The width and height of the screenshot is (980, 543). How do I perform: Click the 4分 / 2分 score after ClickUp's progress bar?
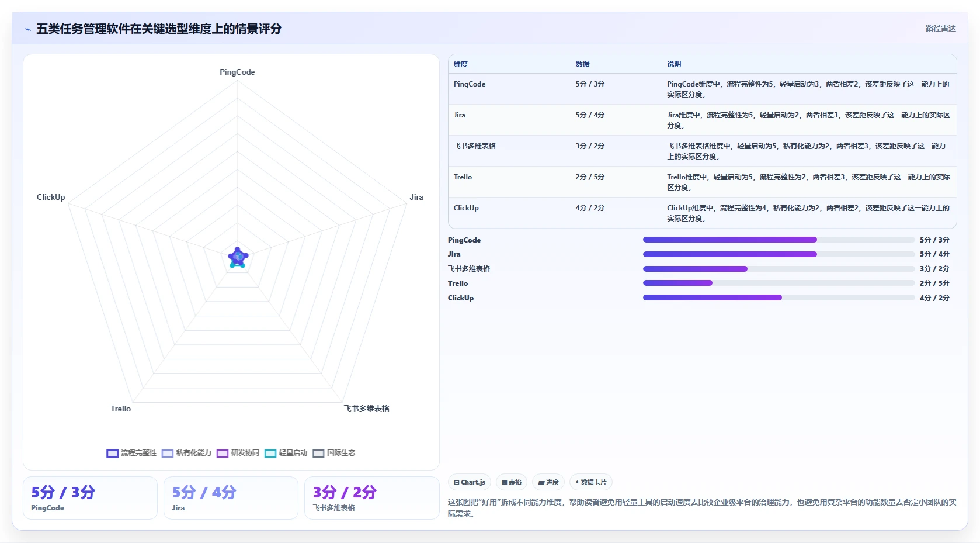point(934,298)
